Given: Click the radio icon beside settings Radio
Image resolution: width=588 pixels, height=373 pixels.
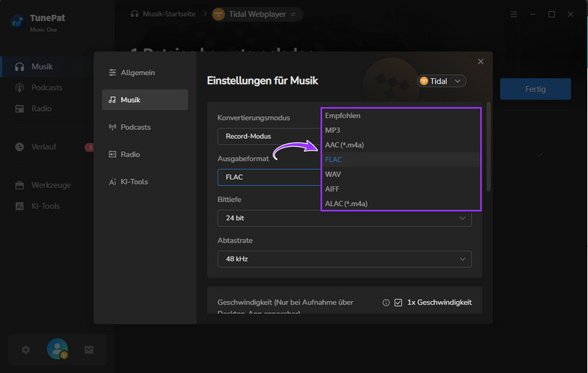Looking at the screenshot, I should 112,154.
